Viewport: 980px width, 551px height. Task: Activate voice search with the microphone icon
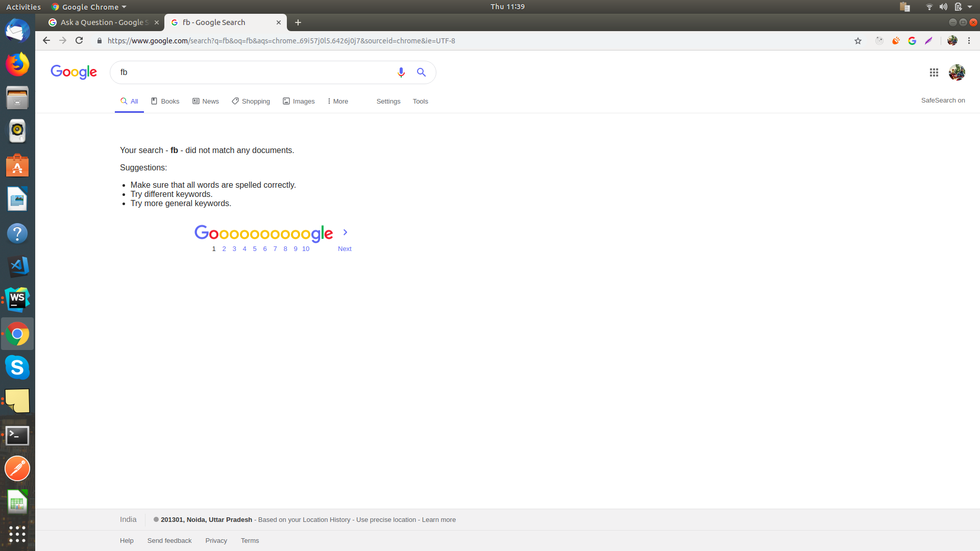401,72
